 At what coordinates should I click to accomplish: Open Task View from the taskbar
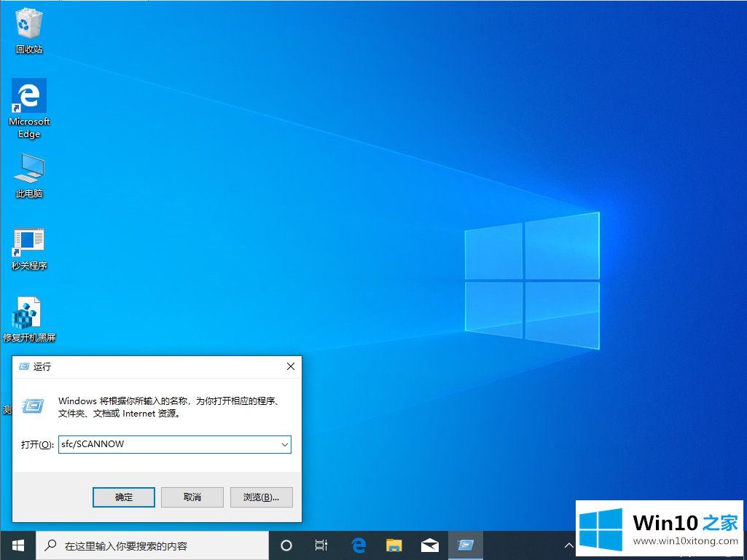point(321,545)
